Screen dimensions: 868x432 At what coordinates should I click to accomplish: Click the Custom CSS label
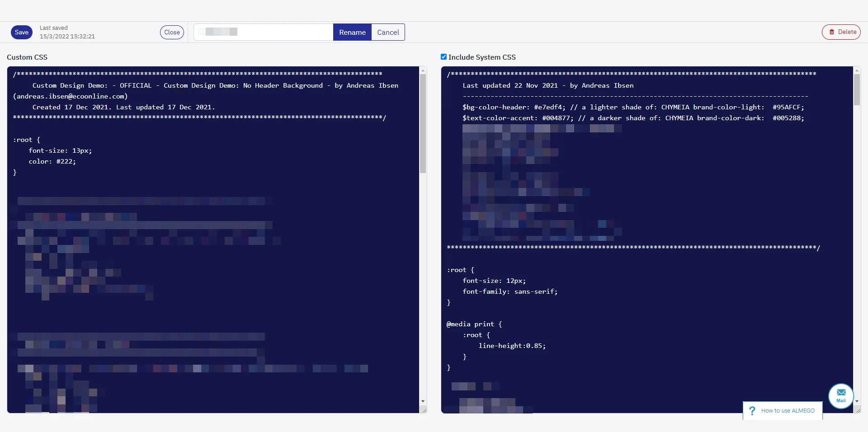point(27,57)
